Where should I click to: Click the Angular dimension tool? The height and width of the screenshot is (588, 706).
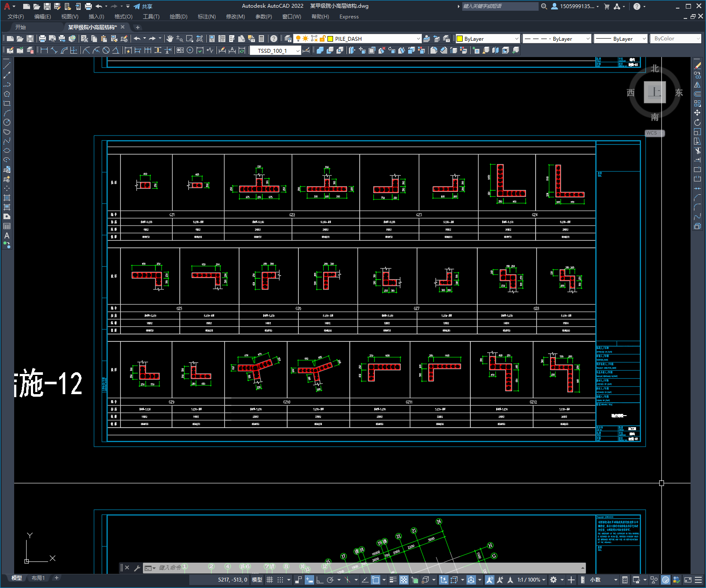(115, 51)
